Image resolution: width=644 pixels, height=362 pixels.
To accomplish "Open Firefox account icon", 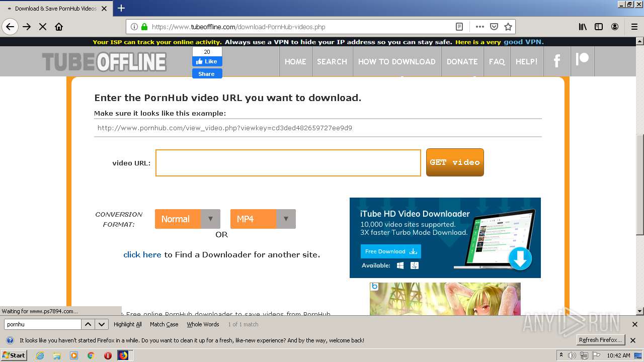I will pos(615,27).
